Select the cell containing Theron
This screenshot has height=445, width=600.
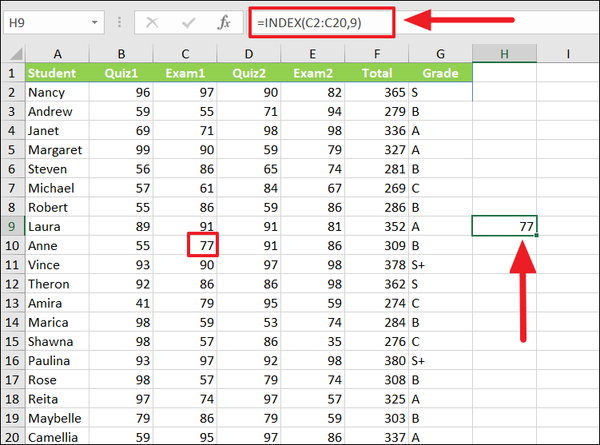pos(57,284)
